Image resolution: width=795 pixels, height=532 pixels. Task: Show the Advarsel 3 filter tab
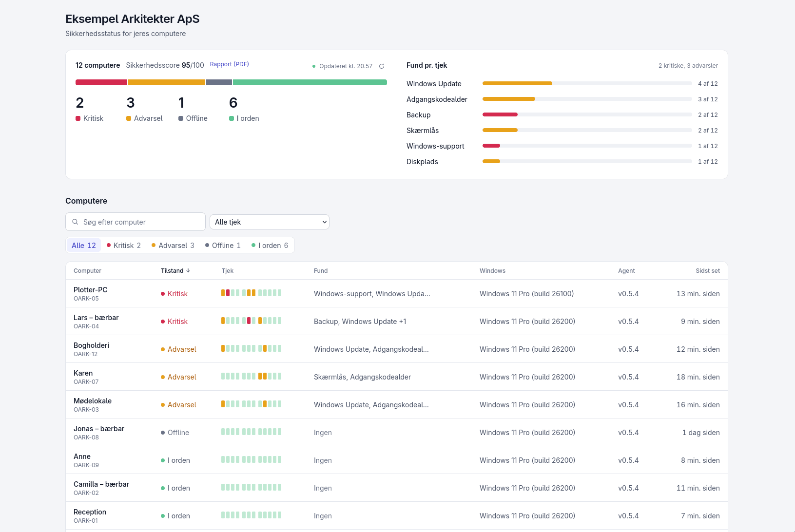(173, 245)
